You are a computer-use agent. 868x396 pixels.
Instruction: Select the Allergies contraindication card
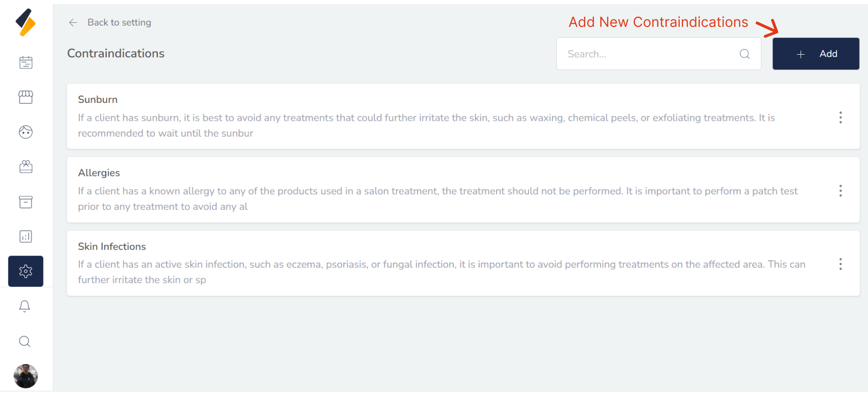[x=417, y=190]
